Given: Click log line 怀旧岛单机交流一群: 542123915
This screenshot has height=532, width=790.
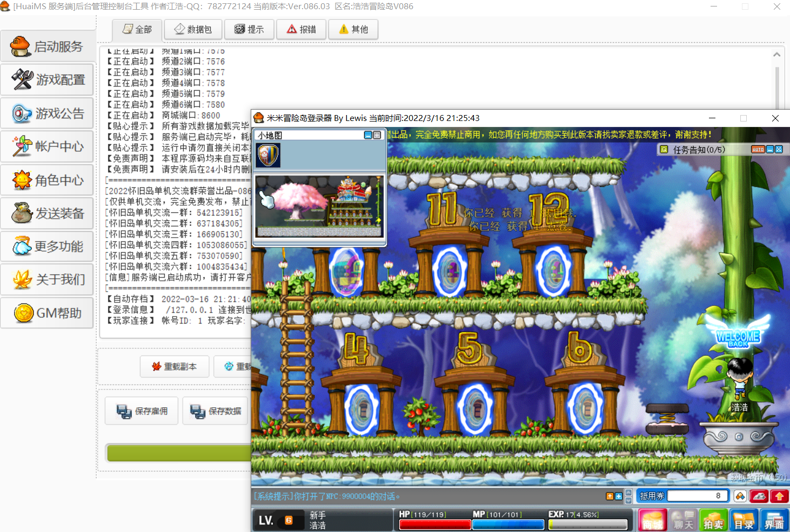Looking at the screenshot, I should coord(174,212).
